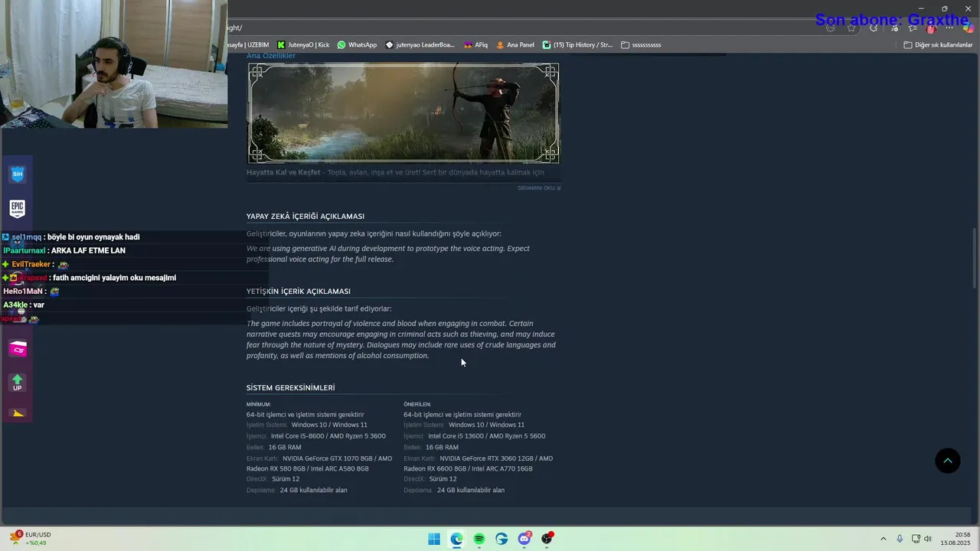Screen dimensions: 980x551
Task: Click chat username HeRo1MaN
Action: point(23,292)
